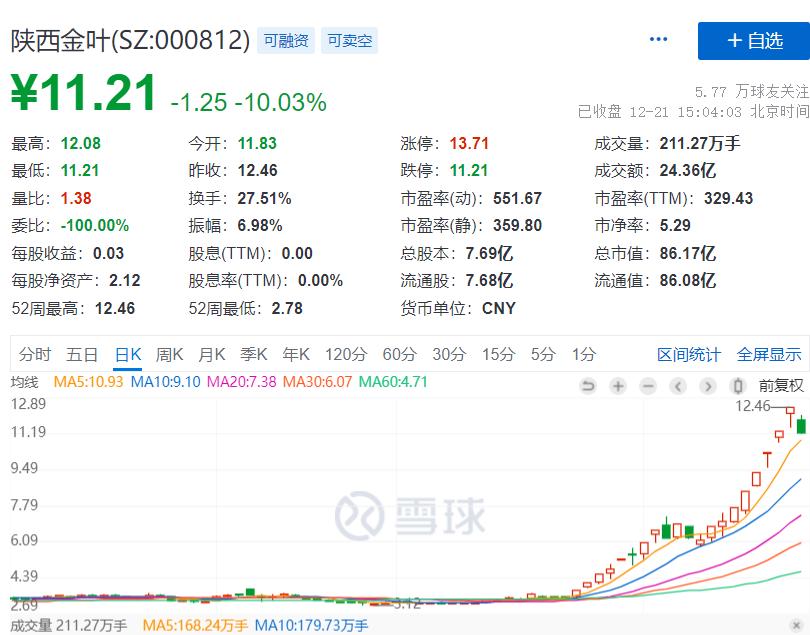Click the 可卖空 tag
810x635 pixels.
[x=349, y=40]
